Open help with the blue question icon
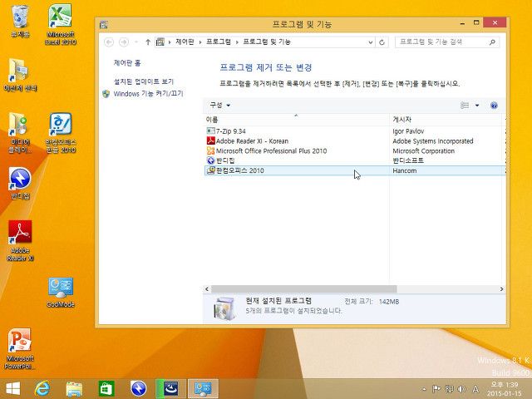This screenshot has height=399, width=532. 494,106
